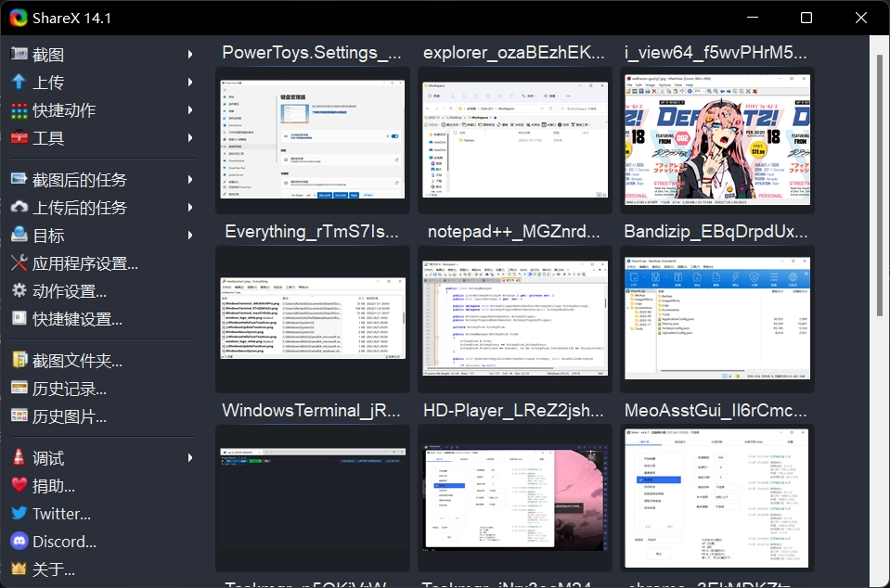Screen dimensions: 890x588
Task: Open the 截图 menu item
Action: coord(102,55)
